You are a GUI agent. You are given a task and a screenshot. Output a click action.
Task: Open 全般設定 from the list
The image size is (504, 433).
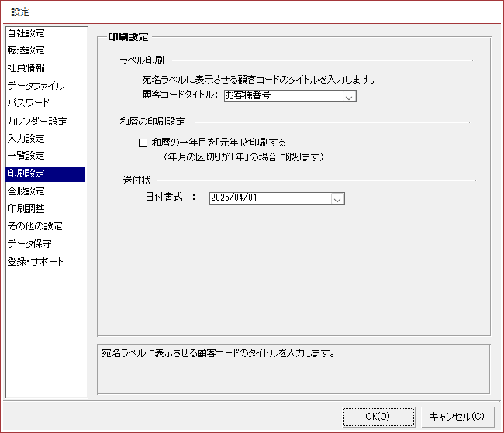tap(26, 191)
